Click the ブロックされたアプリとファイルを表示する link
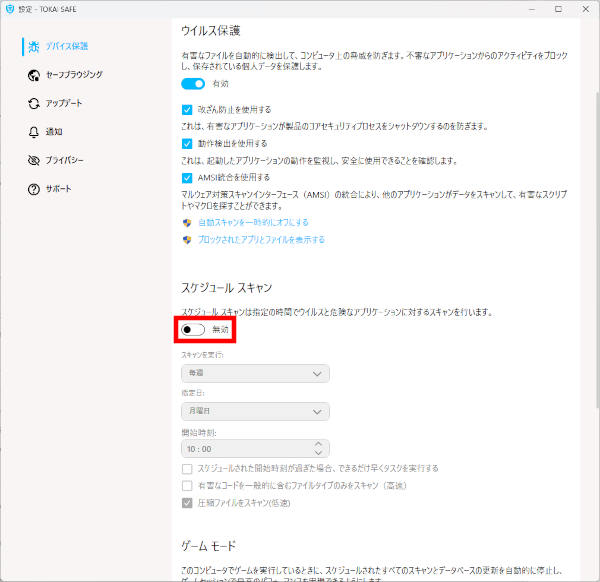This screenshot has height=582, width=600. [261, 240]
